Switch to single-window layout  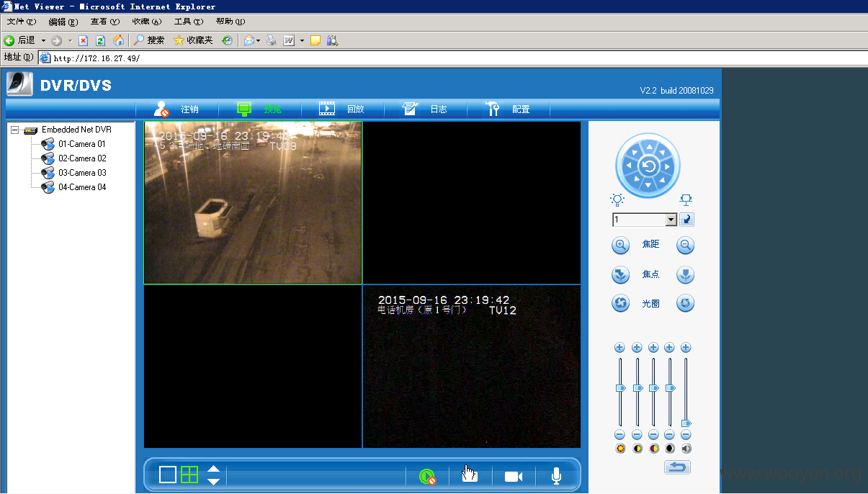(168, 475)
